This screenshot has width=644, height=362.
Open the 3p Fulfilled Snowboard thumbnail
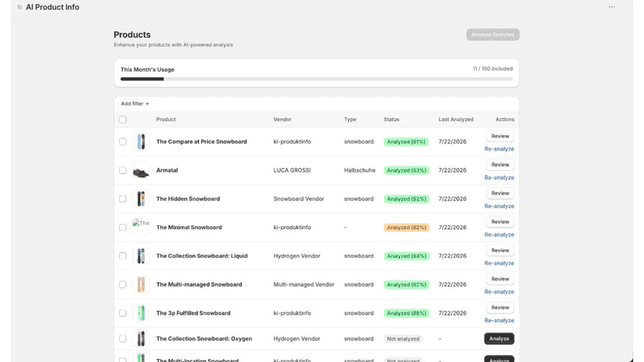(141, 313)
